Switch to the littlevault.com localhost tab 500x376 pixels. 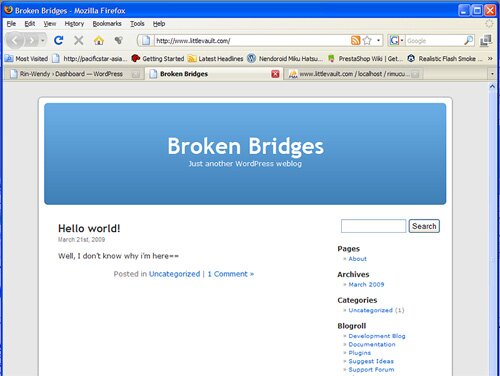point(354,74)
